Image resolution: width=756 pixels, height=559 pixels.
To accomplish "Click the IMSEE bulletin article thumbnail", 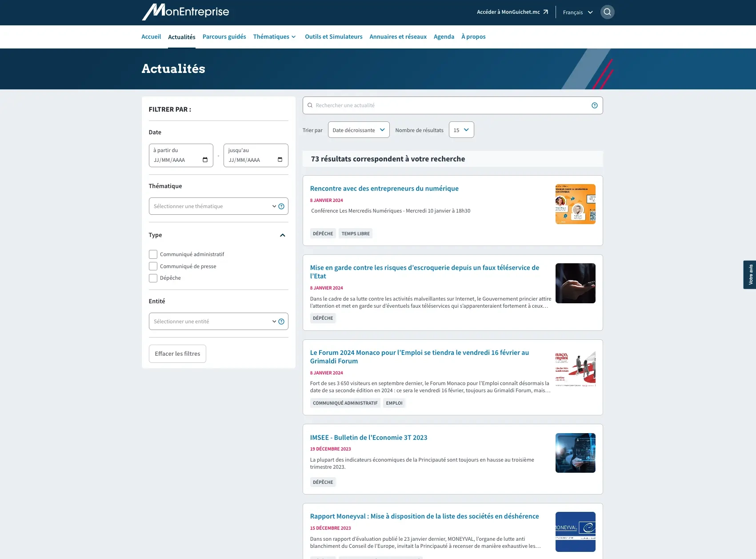I will (576, 453).
